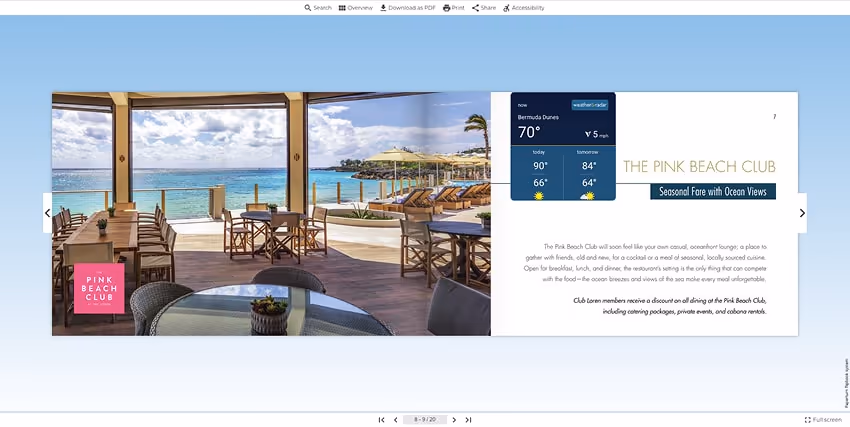Print the flipbook

pos(454,8)
